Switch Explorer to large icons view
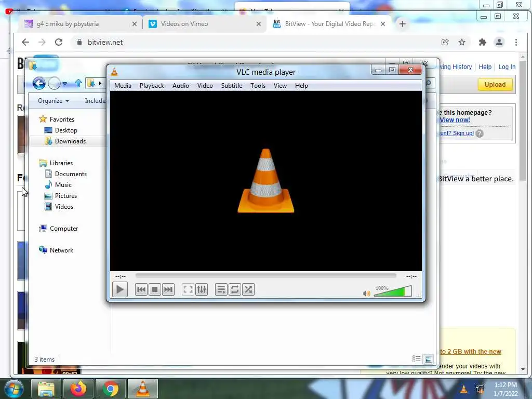Screen dimensions: 532x399 pyautogui.click(x=429, y=359)
